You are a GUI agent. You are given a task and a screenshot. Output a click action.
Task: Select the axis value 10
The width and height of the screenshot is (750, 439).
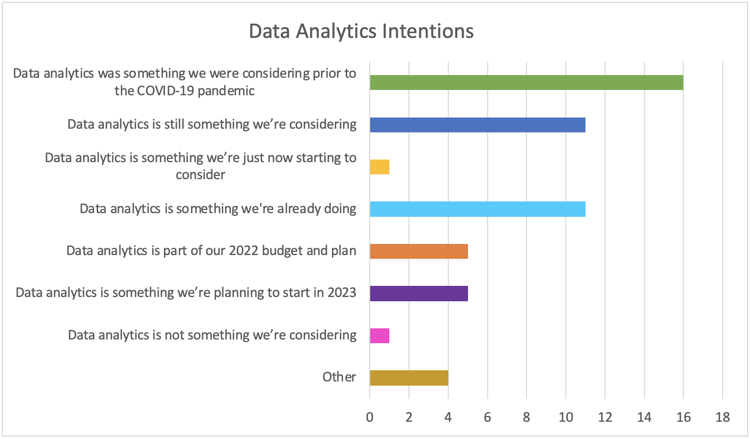coord(566,417)
